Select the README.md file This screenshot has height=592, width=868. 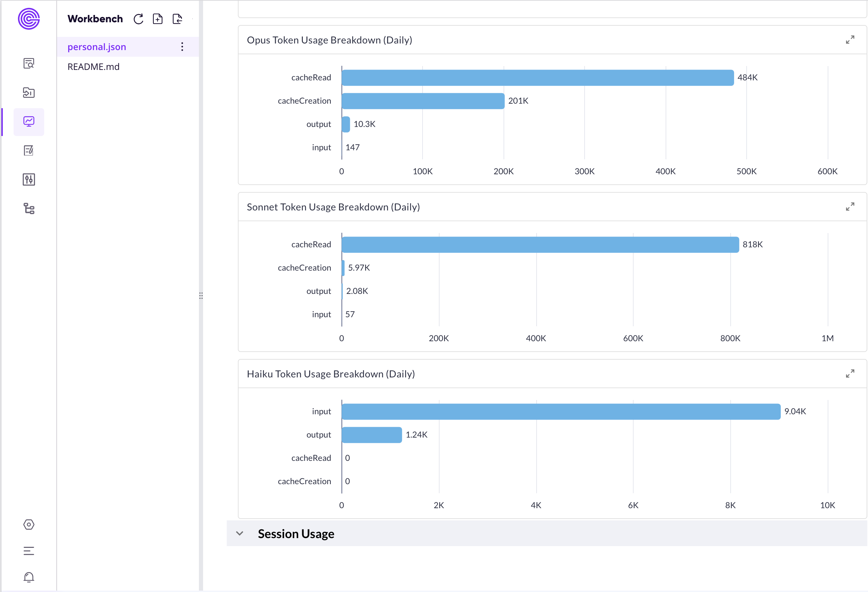tap(94, 66)
